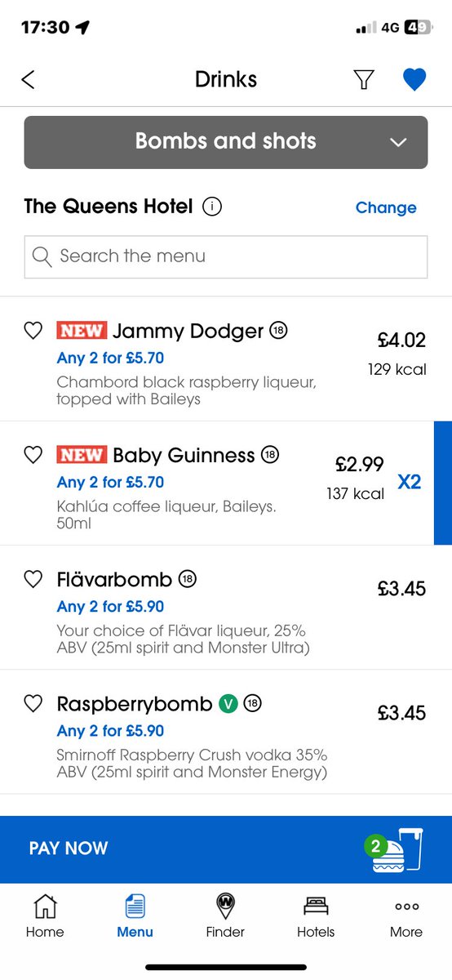The width and height of the screenshot is (452, 980).
Task: Open the basket icon with 2 items
Action: point(395,849)
